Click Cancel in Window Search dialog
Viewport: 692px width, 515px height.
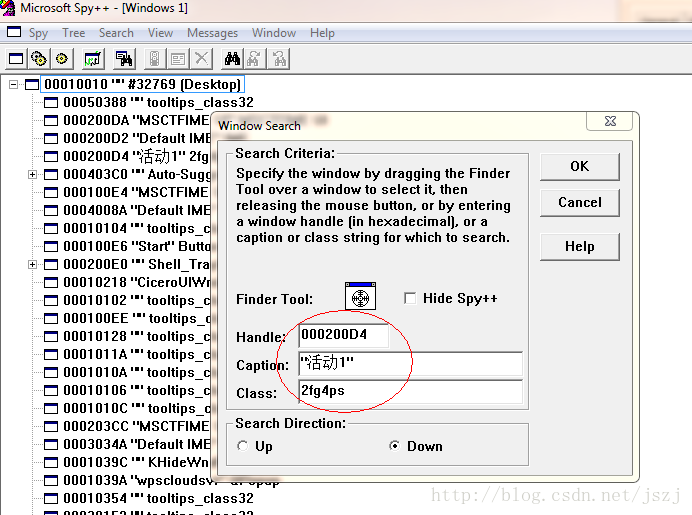coord(579,203)
